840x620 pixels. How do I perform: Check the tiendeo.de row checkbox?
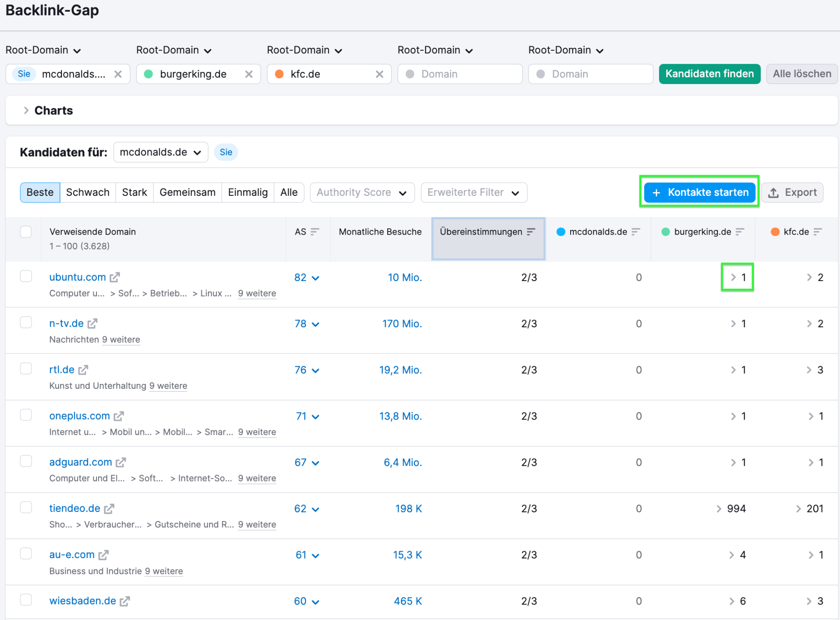click(x=26, y=507)
